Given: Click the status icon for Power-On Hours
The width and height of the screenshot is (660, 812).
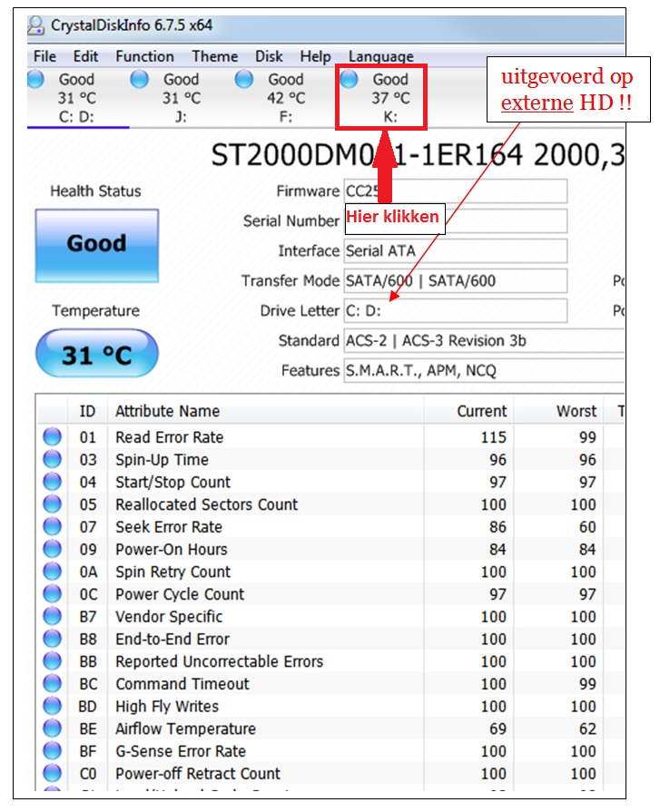Looking at the screenshot, I should (x=52, y=549).
